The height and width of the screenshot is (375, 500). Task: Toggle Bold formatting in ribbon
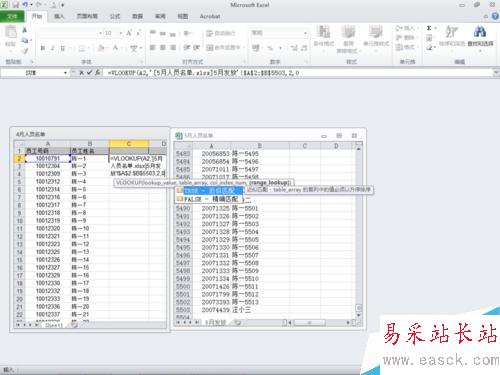43,48
